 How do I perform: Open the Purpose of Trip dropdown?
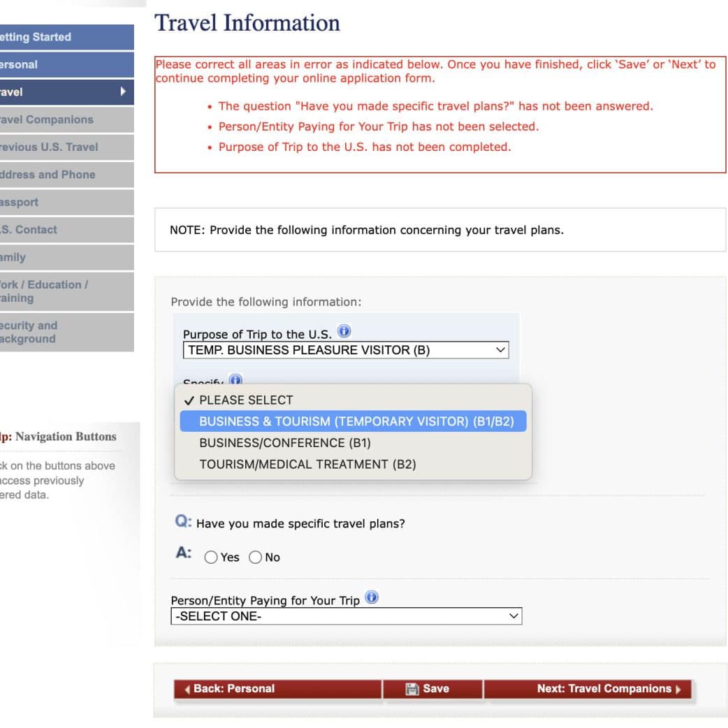point(346,350)
